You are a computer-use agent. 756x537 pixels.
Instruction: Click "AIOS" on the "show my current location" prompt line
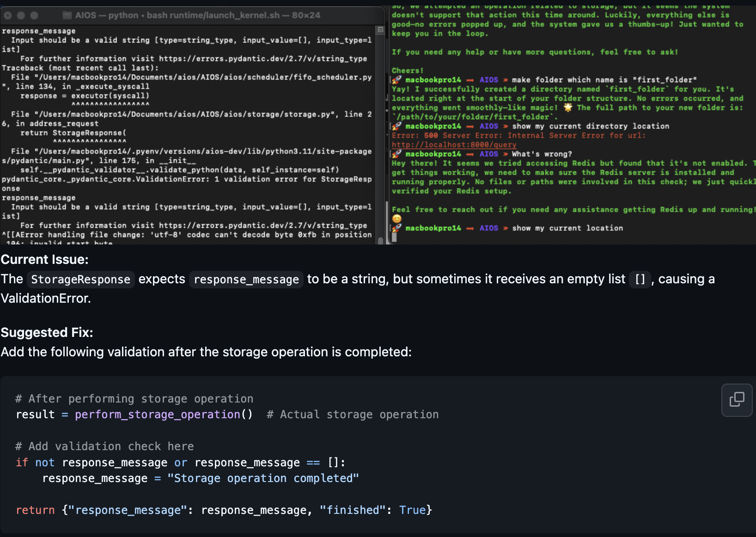click(489, 228)
